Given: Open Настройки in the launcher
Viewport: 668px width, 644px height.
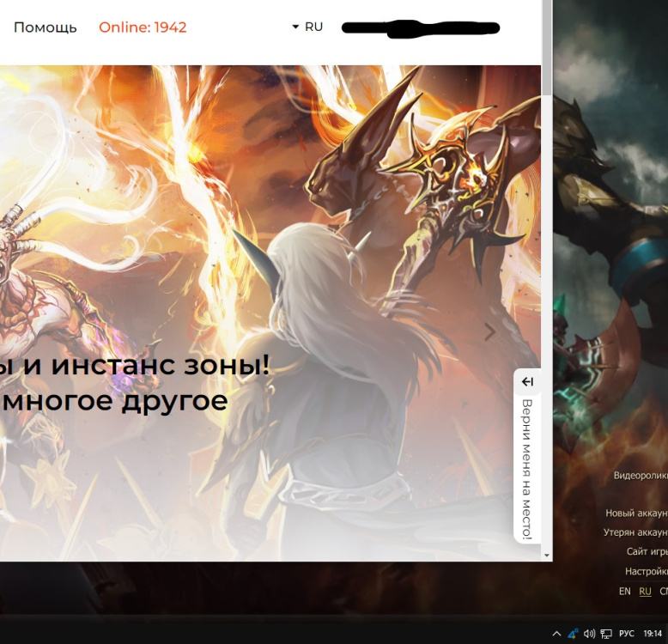Looking at the screenshot, I should [x=646, y=571].
